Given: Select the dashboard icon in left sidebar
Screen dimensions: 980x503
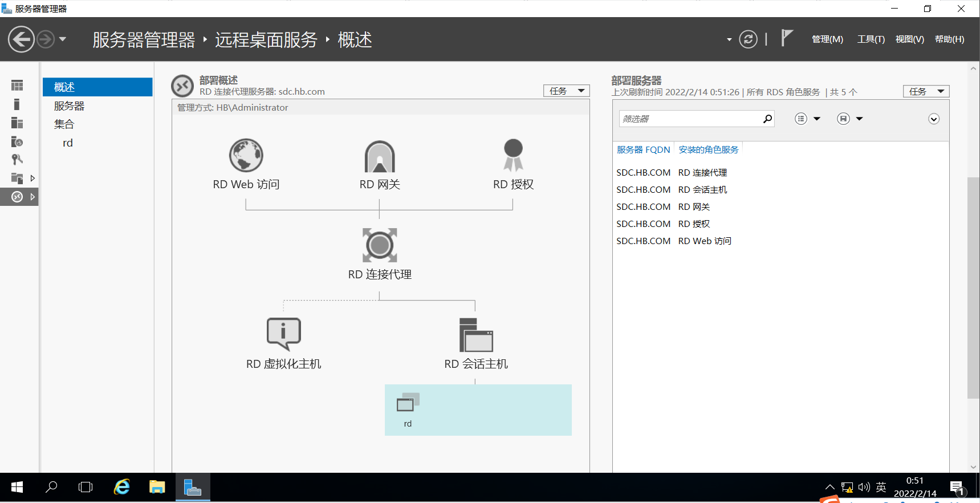Looking at the screenshot, I should 17,86.
